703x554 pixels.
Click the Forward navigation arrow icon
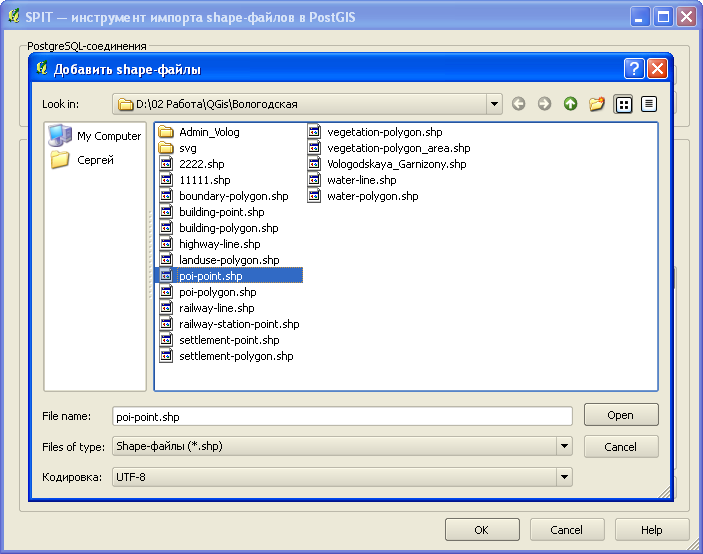pos(544,104)
